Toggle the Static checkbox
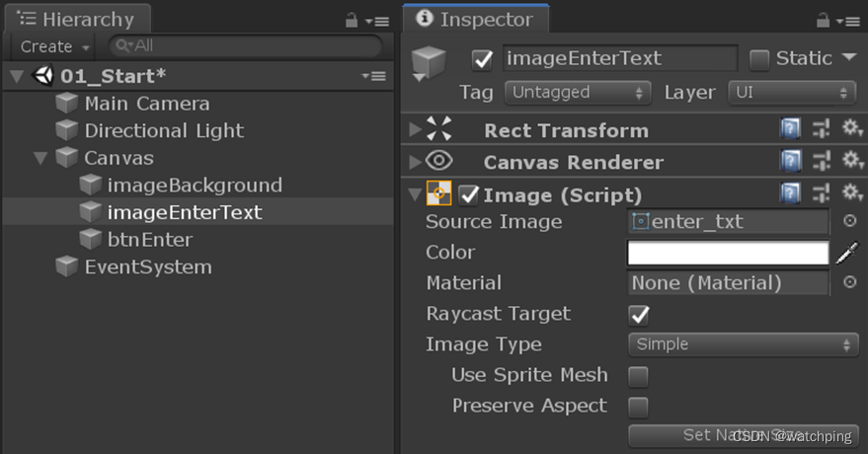The height and width of the screenshot is (454, 868). (x=759, y=60)
